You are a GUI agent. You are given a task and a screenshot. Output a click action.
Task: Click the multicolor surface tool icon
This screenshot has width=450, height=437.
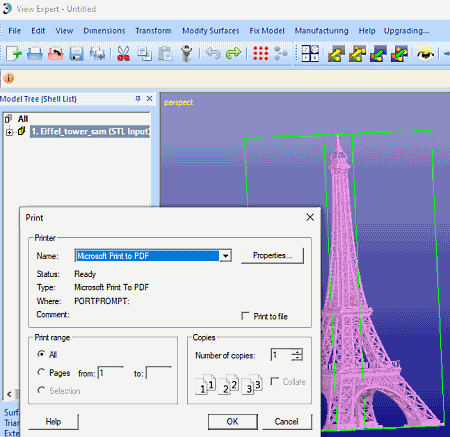399,53
